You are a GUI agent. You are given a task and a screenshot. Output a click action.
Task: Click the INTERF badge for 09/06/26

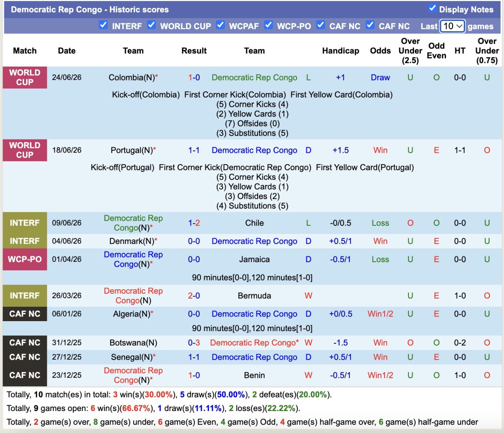click(x=25, y=223)
